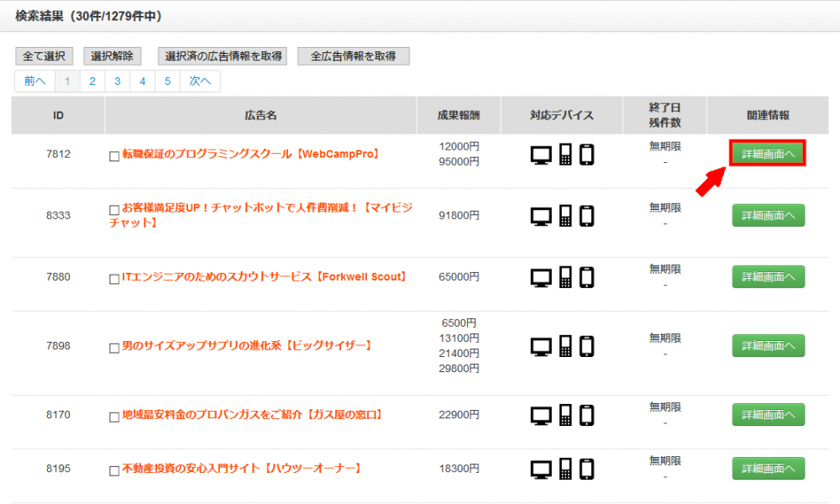The width and height of the screenshot is (840, 504).
Task: Open 詳細画面へ for ad 8170
Action: click(x=769, y=415)
